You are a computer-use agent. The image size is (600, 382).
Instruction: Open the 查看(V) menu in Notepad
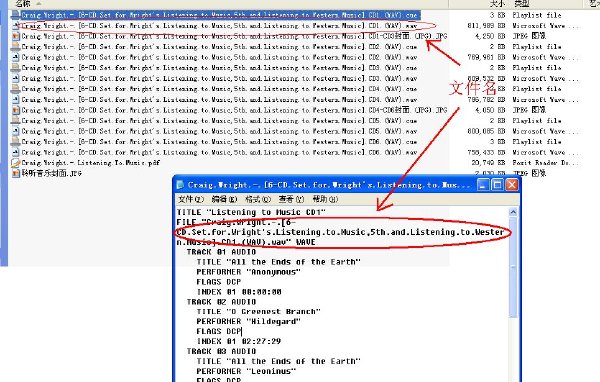coord(291,199)
